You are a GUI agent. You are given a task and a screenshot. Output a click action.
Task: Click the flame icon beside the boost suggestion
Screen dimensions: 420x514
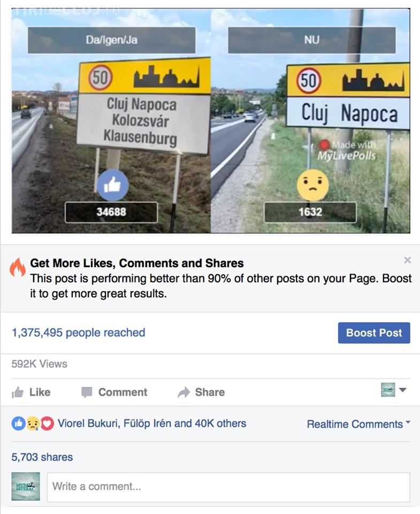click(18, 267)
